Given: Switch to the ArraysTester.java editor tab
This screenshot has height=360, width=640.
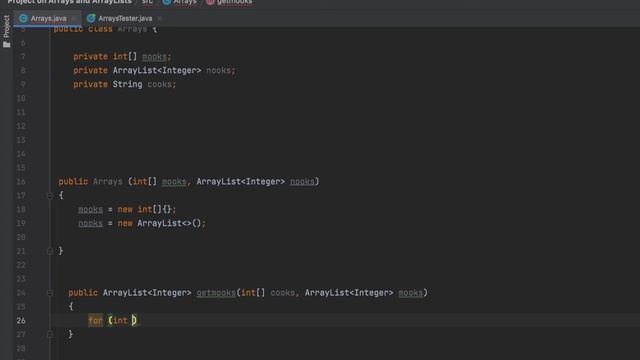Looking at the screenshot, I should [125, 18].
